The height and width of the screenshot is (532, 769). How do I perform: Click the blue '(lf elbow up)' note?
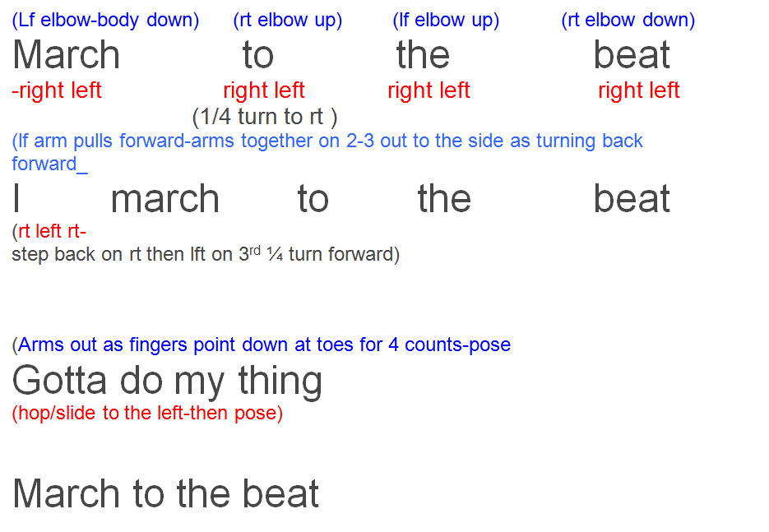tap(446, 21)
